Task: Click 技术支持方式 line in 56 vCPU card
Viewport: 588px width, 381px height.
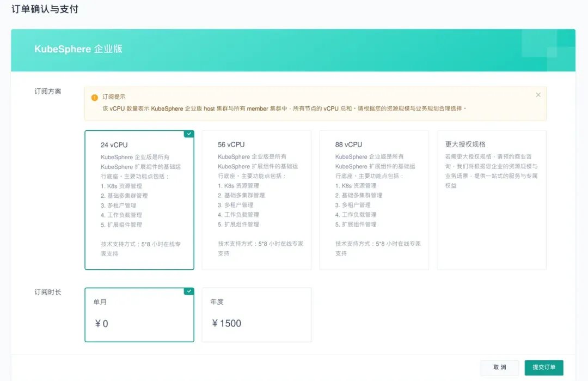Action: (x=261, y=249)
